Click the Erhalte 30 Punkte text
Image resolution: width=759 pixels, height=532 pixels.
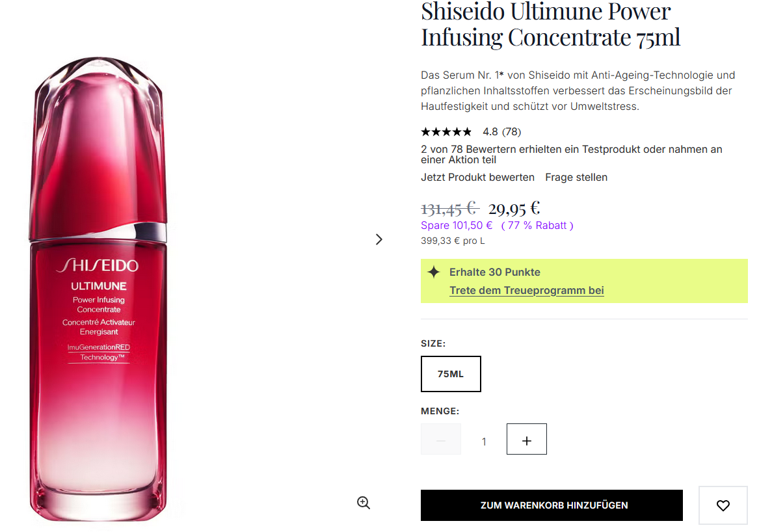[x=494, y=272]
